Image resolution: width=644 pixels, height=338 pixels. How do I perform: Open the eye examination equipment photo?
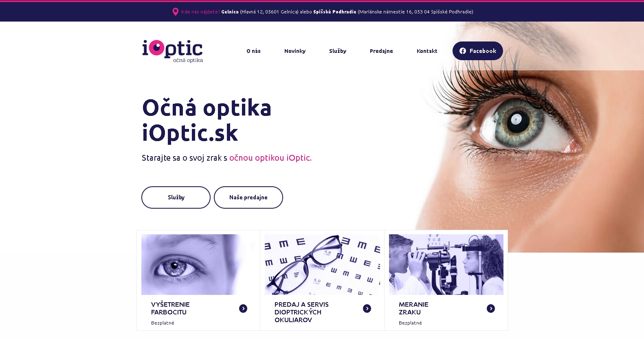(x=446, y=264)
